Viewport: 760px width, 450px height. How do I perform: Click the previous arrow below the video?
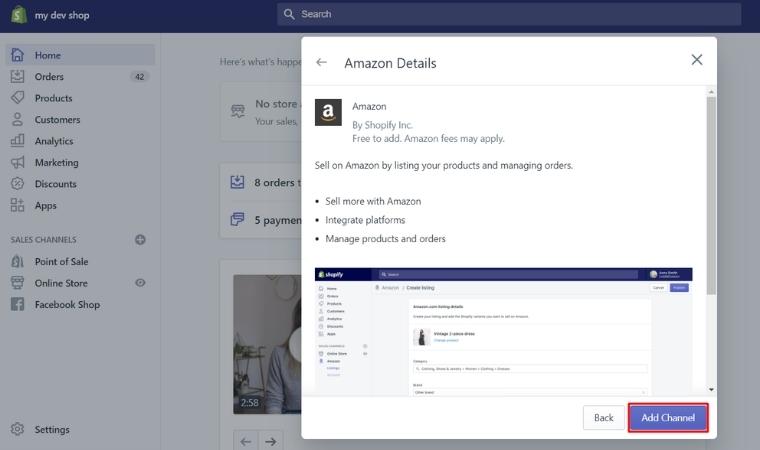click(246, 441)
